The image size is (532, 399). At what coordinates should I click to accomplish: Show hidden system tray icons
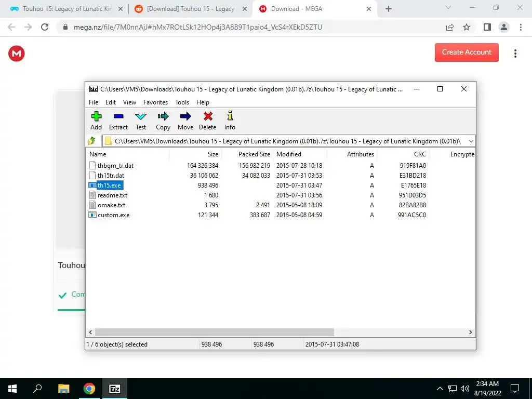tap(440, 389)
